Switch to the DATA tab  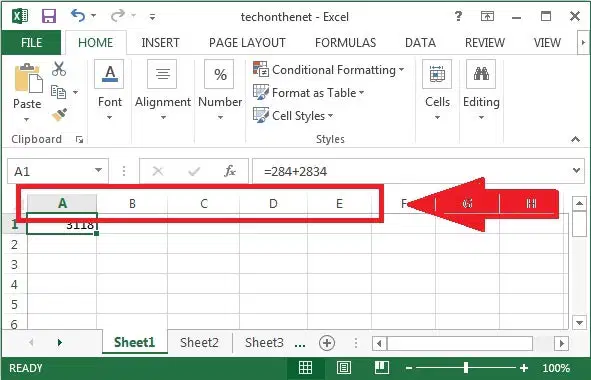(420, 43)
